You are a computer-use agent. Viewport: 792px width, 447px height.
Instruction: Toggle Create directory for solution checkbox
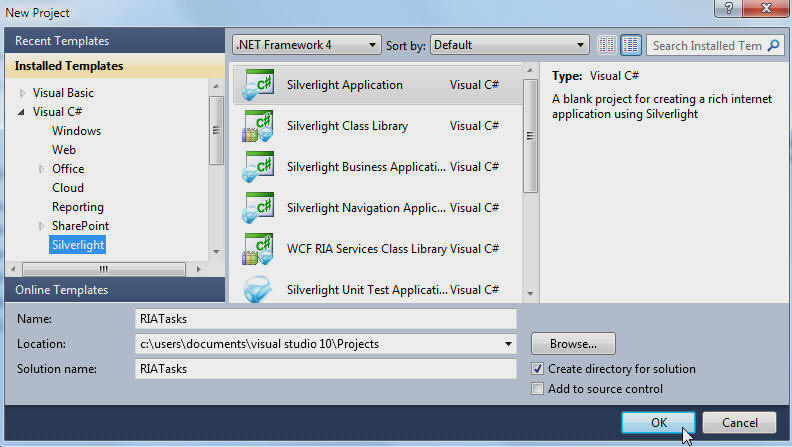point(537,369)
